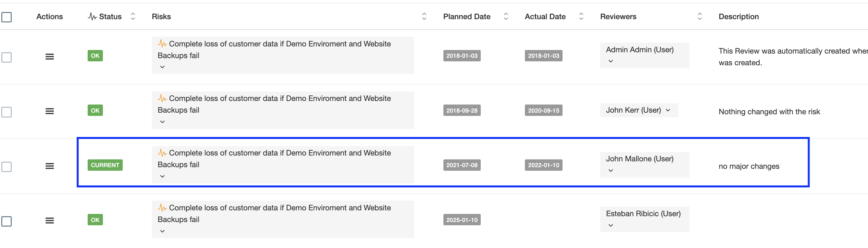This screenshot has width=868, height=248.
Task: Sort by Risks column sort arrows
Action: click(424, 17)
